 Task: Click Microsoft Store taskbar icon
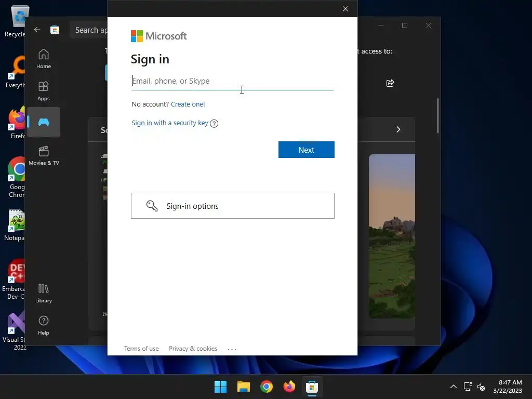pyautogui.click(x=312, y=387)
